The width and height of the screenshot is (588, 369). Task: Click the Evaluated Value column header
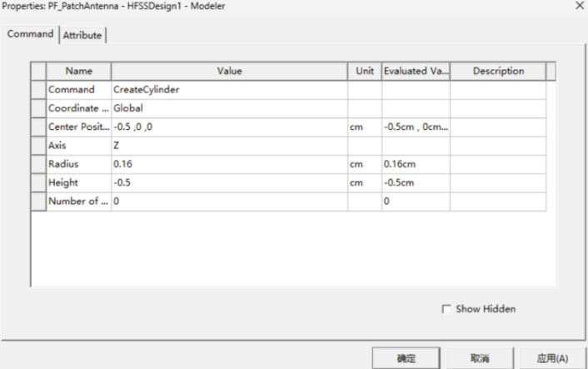click(416, 72)
